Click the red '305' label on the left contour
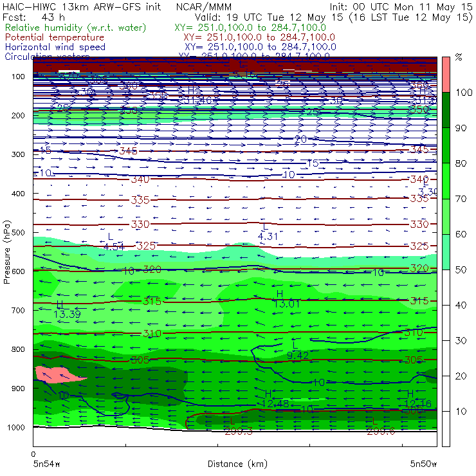The image size is (476, 476). tap(140, 360)
